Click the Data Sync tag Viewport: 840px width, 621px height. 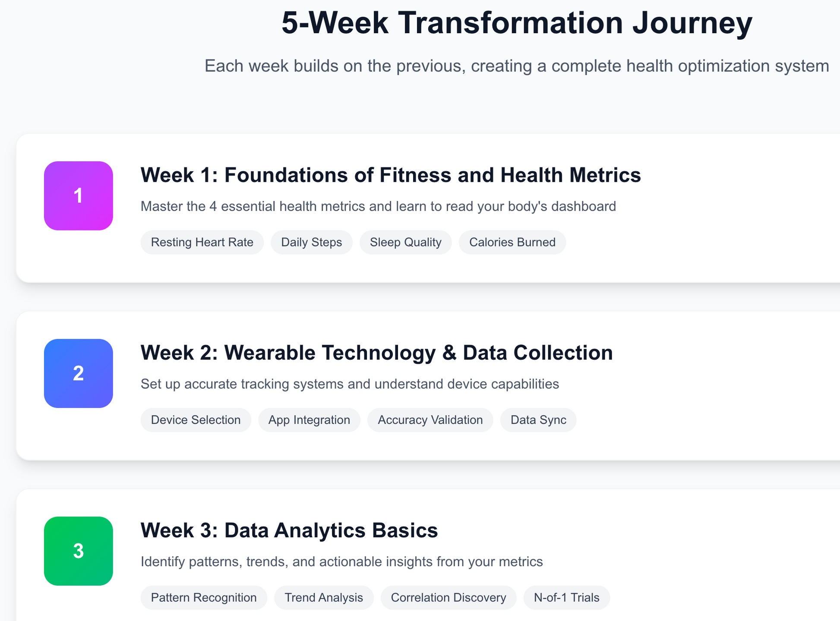[538, 420]
